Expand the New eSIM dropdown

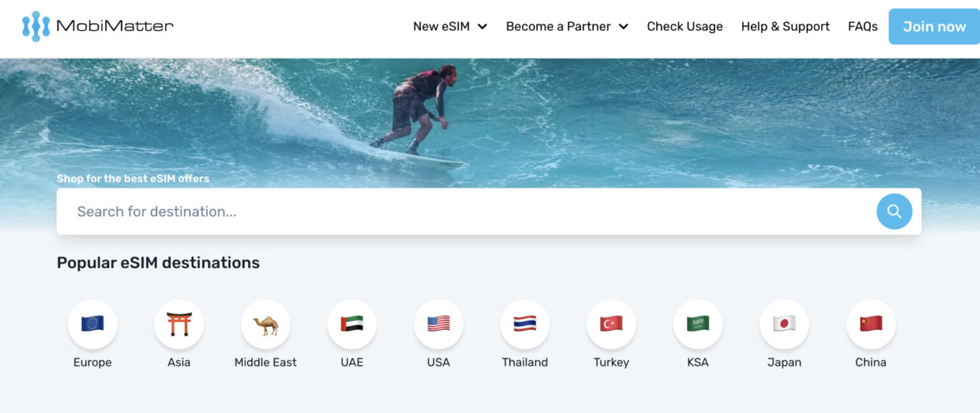point(442,26)
